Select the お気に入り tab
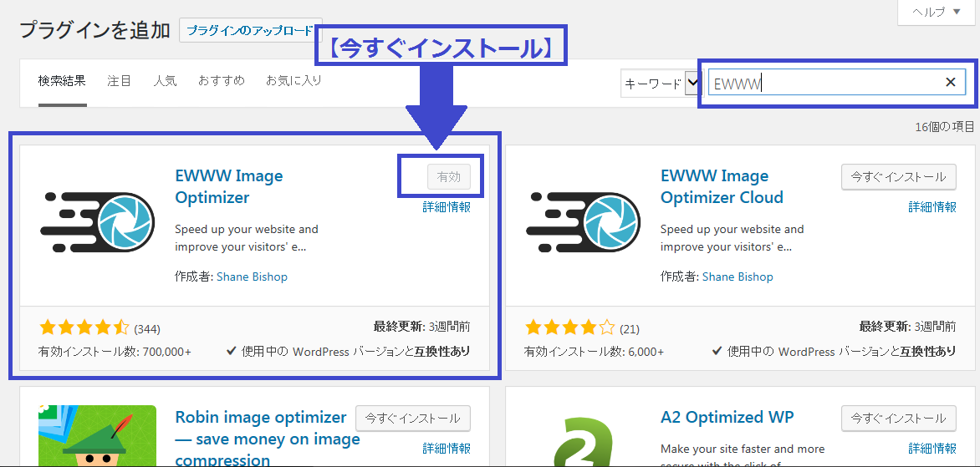The image size is (980, 467). [293, 81]
